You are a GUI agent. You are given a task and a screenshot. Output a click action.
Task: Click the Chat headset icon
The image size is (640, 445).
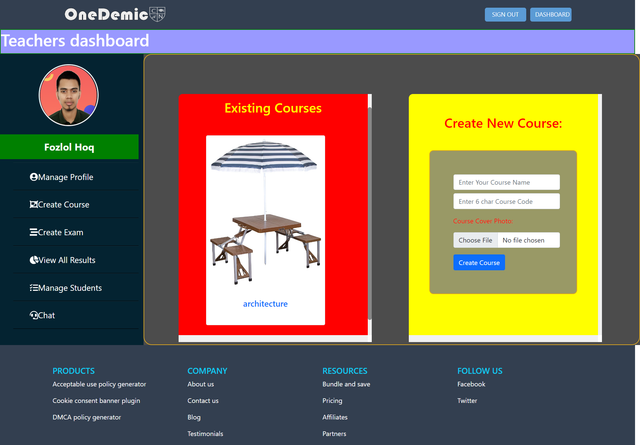point(33,315)
